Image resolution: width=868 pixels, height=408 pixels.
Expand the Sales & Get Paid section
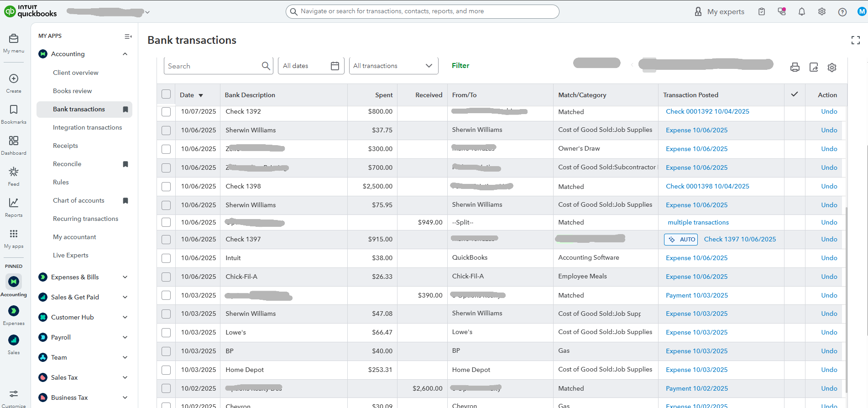click(125, 297)
